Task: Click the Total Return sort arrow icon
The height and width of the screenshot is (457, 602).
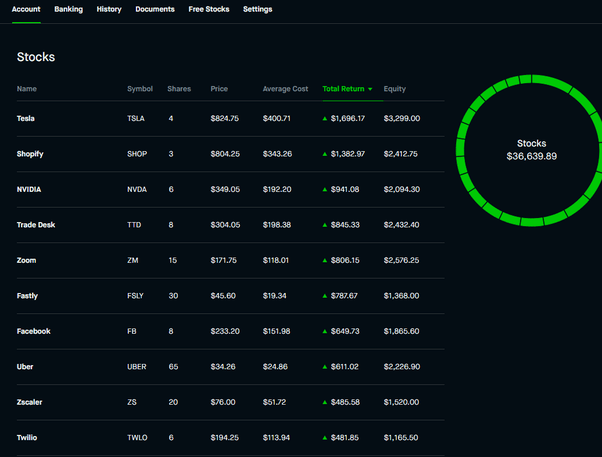Action: point(370,89)
